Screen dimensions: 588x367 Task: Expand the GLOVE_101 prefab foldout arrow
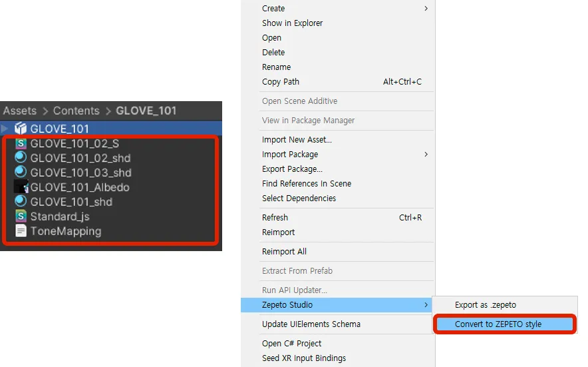(5, 129)
